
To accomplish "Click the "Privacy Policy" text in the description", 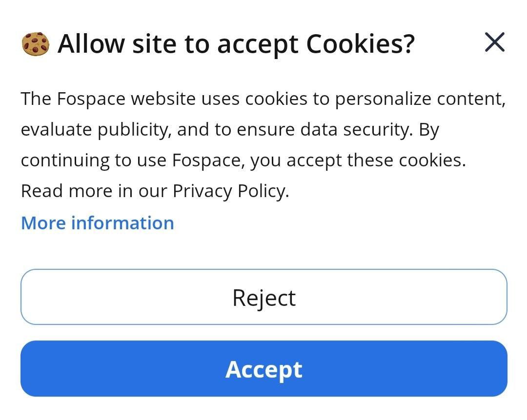I will point(229,191).
